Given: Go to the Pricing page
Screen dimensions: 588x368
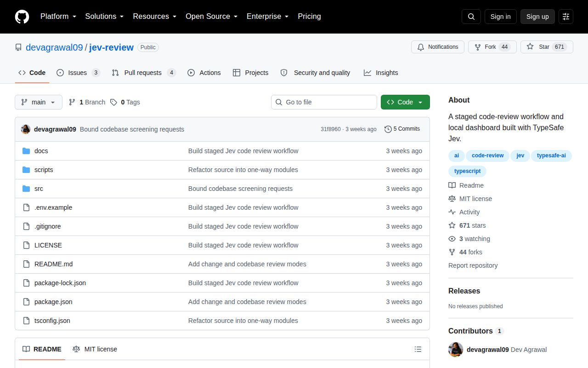Looking at the screenshot, I should (x=309, y=16).
